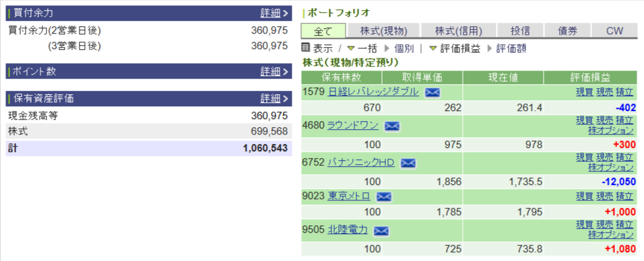Select the 個別 display option
The image size is (644, 261).
pos(404,48)
